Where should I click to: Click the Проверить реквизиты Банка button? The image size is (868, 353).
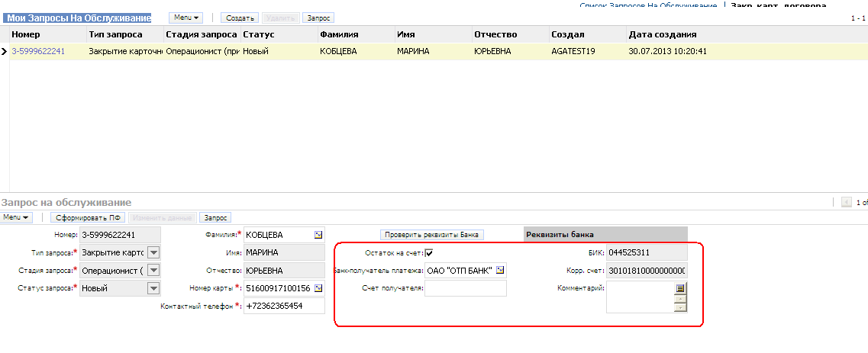pos(432,235)
